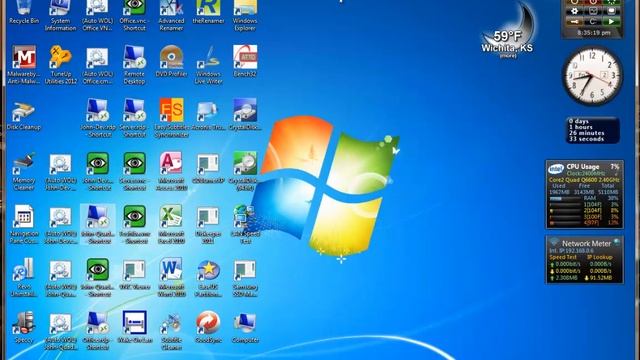Viewport: 640px width, 360px height.
Task: Launch Advanced Renamer from the desktop
Action: coord(171,16)
